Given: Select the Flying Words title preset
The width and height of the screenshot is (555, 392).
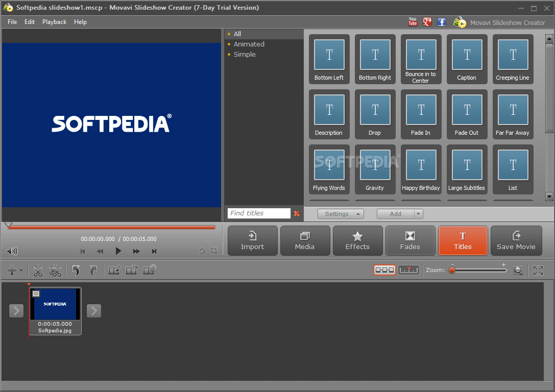Looking at the screenshot, I should tap(329, 169).
